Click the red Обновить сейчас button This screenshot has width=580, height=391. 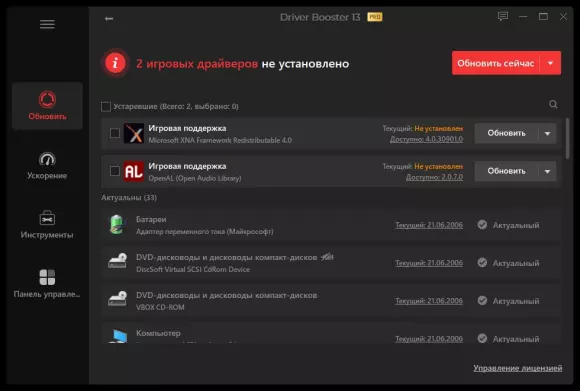496,63
